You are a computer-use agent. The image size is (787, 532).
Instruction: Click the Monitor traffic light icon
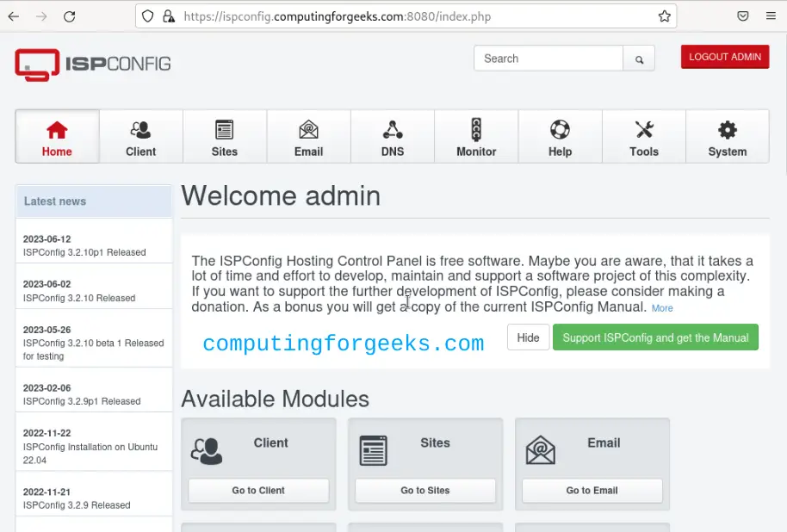tap(476, 130)
